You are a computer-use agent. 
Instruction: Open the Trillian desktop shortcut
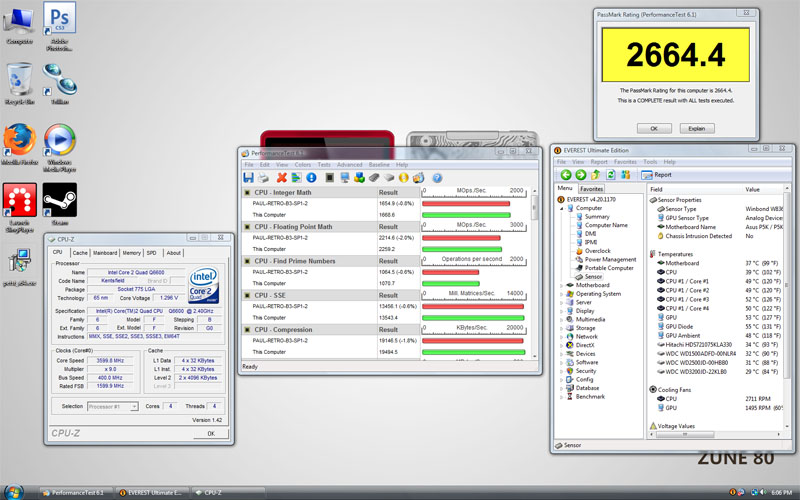[x=60, y=83]
